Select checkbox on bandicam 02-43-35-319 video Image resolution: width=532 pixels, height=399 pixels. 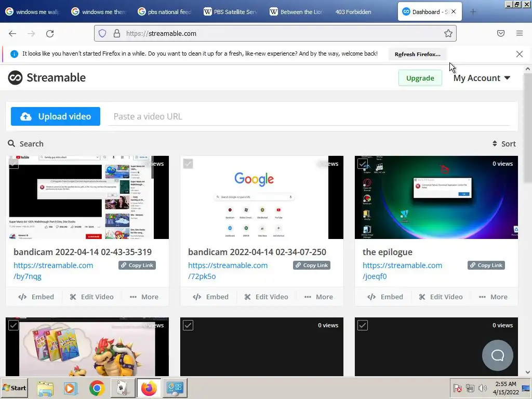coord(14,164)
